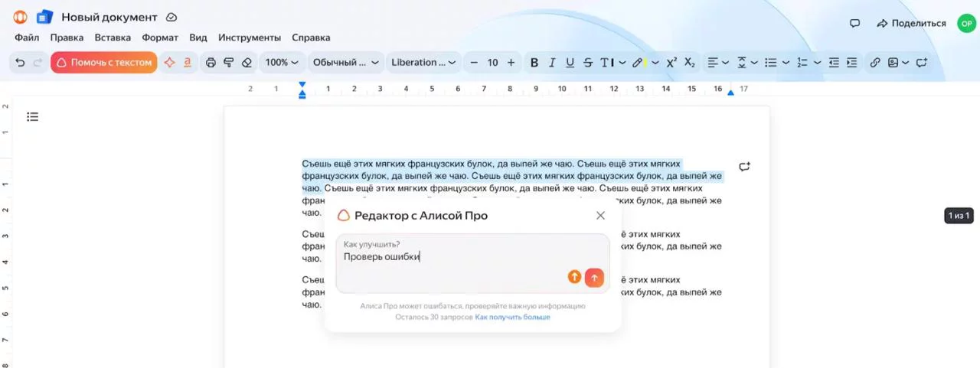
Task: Click the Поделиться share button
Action: click(911, 23)
